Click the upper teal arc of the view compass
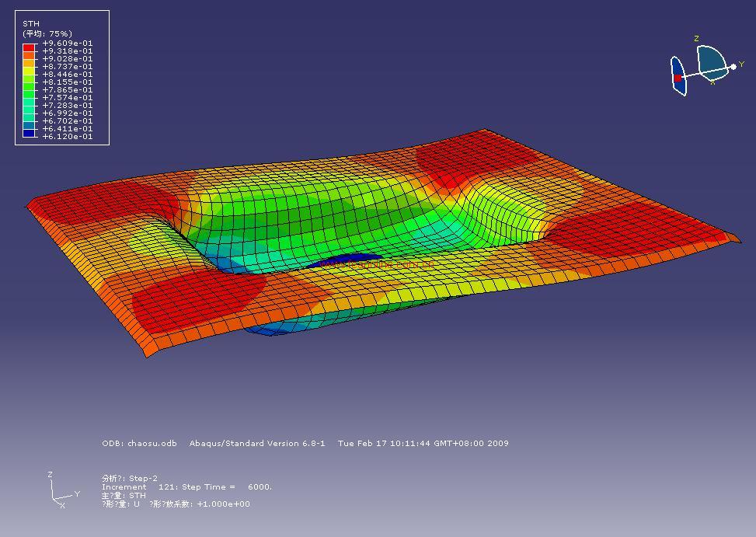Screen dimensions: 756x537 710,58
